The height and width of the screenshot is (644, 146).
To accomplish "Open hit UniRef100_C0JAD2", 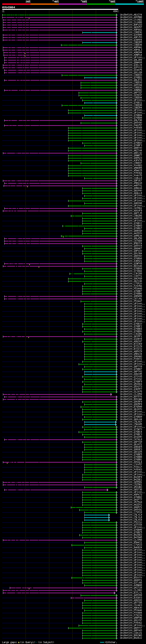I will pos(131,20).
